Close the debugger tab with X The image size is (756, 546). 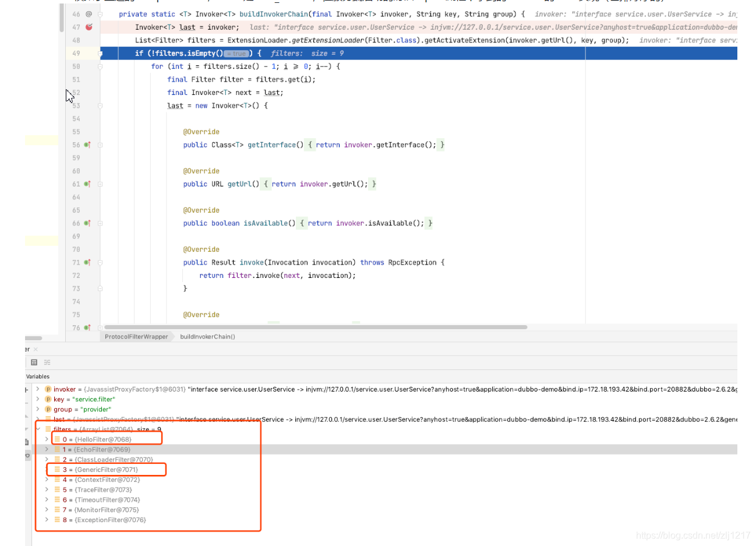(x=36, y=349)
